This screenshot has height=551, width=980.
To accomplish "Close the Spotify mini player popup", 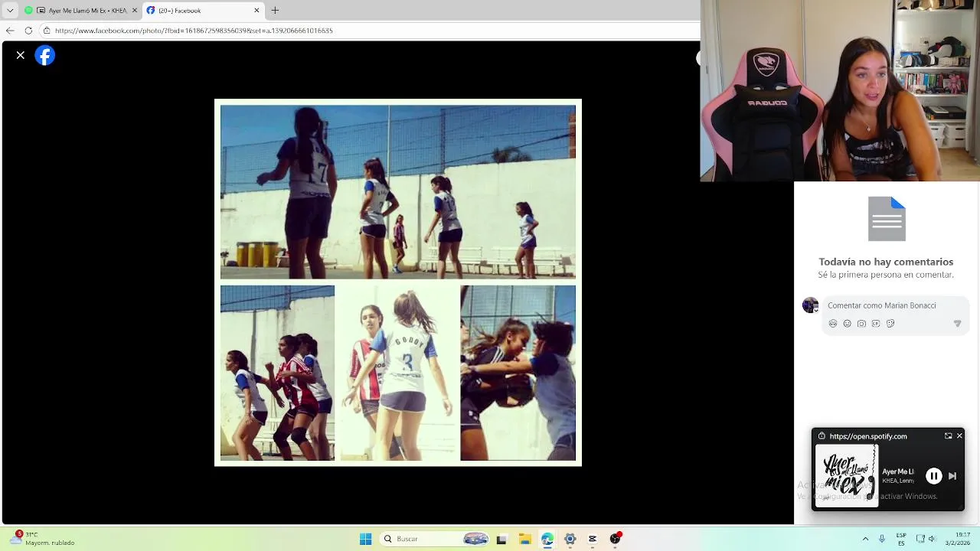I will (x=959, y=436).
